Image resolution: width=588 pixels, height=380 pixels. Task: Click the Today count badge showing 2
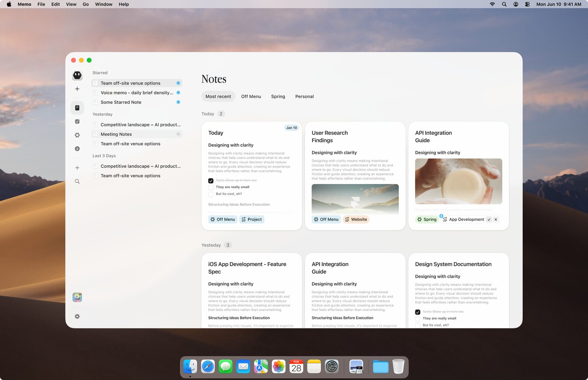pos(221,114)
